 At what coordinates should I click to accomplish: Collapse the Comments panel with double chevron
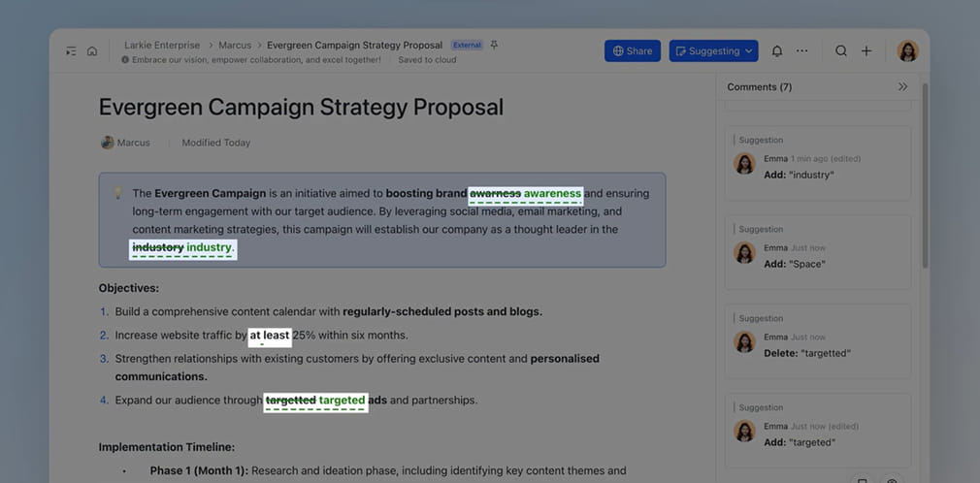pyautogui.click(x=902, y=87)
